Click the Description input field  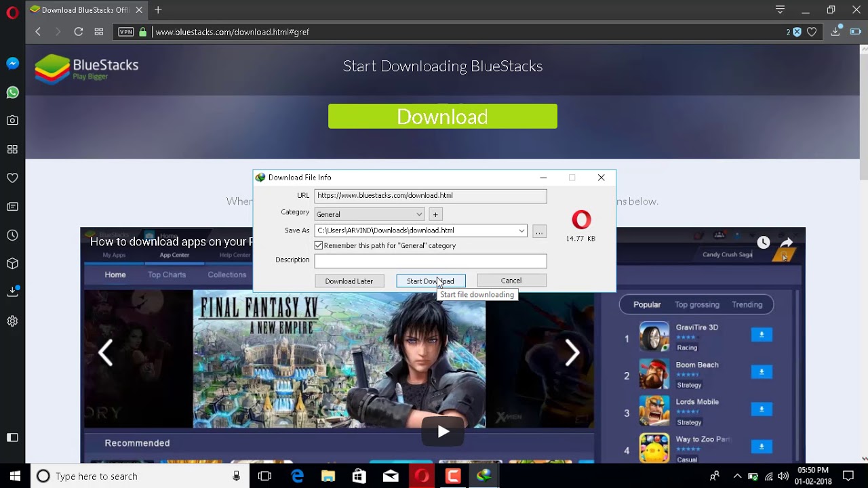[431, 260]
